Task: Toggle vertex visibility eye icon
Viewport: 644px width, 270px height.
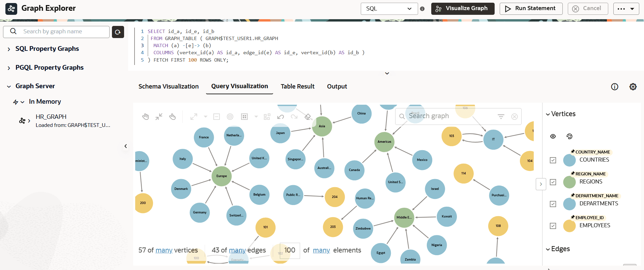Action: click(x=553, y=136)
